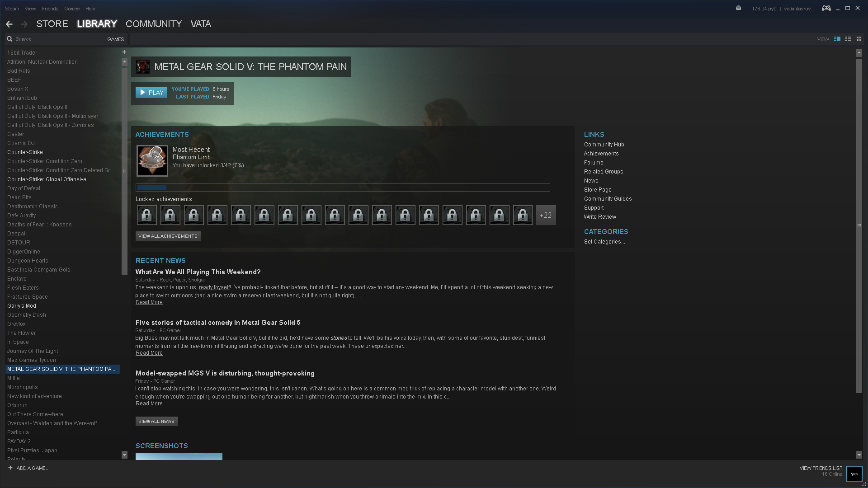Image resolution: width=868 pixels, height=488 pixels.
Task: Open the Store Page link
Action: 598,190
